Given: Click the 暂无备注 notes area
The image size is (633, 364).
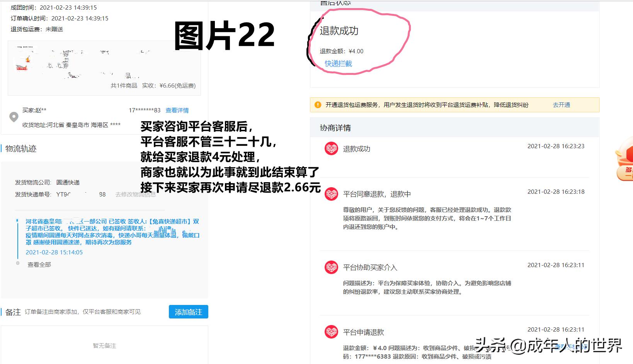Looking at the screenshot, I should [x=104, y=346].
